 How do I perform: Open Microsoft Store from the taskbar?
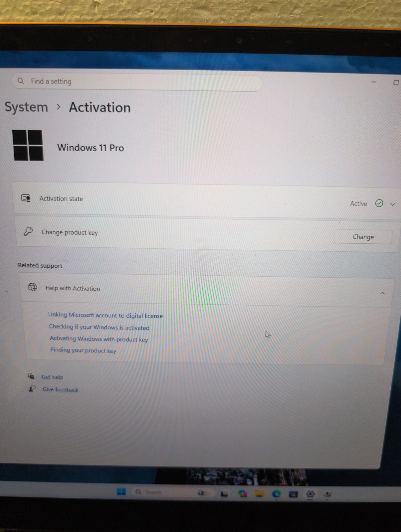pyautogui.click(x=293, y=494)
